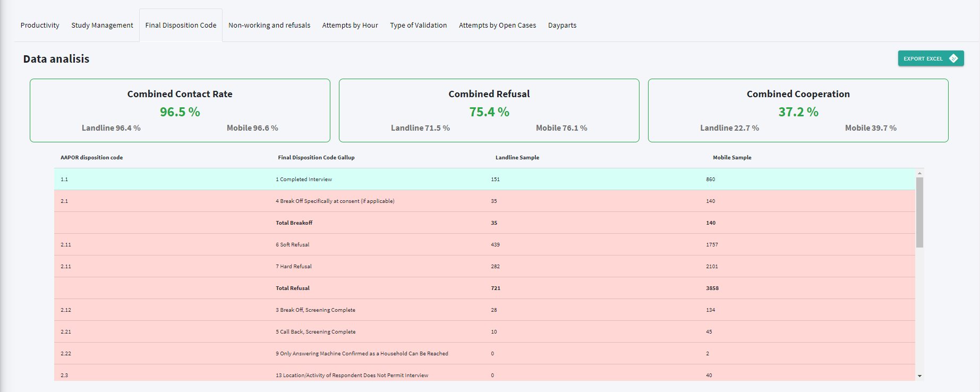Click the Combined Contact Rate heading
The width and height of the screenshot is (980, 392).
point(180,94)
